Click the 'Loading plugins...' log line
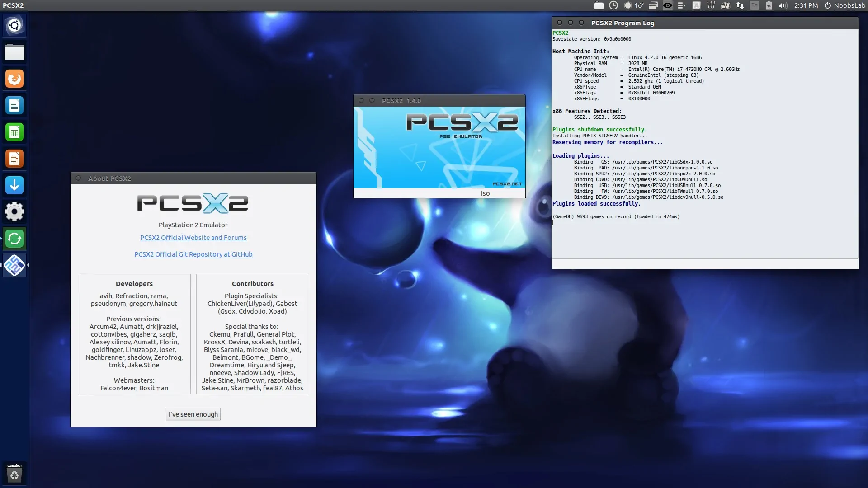The image size is (868, 488). tap(580, 156)
